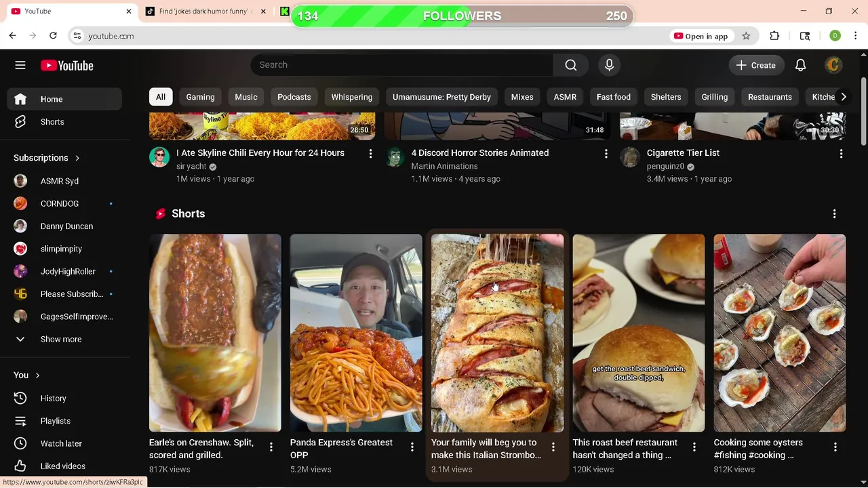Open ASMR Syd channel
868x488 pixels.
pos(64,181)
